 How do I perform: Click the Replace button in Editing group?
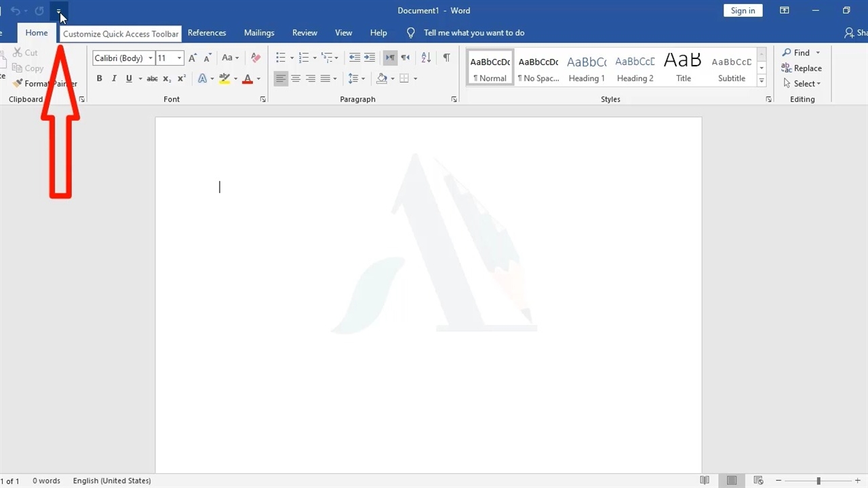[802, 68]
